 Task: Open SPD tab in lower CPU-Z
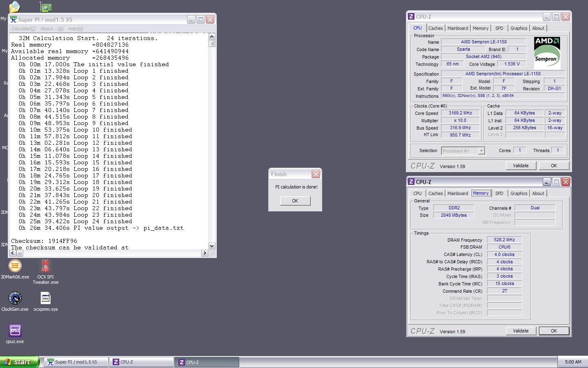(499, 193)
